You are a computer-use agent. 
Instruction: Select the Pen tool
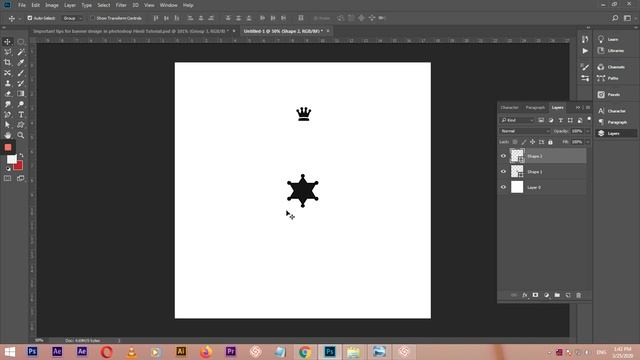7,115
